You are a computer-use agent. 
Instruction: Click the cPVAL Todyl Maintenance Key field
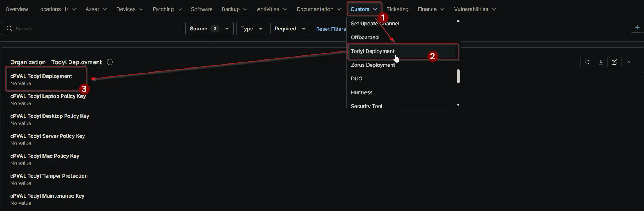click(47, 199)
